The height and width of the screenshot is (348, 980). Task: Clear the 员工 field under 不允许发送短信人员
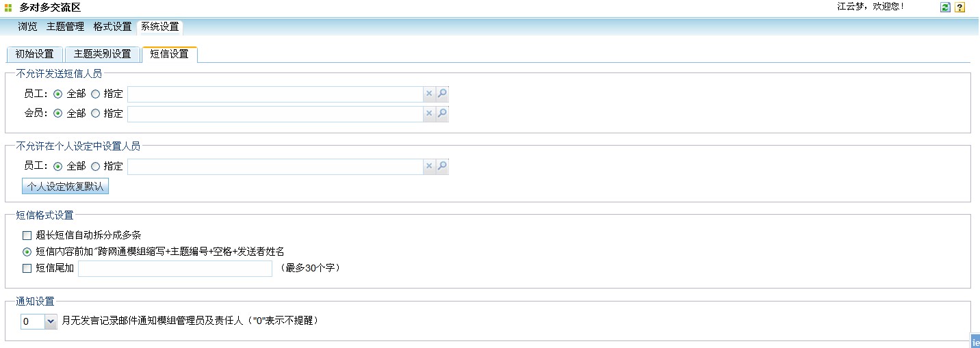point(429,94)
